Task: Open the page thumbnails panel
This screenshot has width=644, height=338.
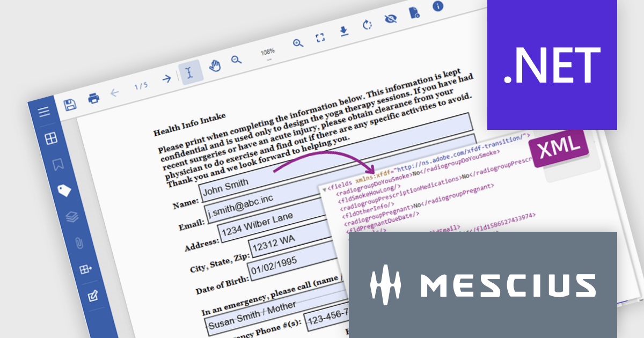Action: point(51,138)
